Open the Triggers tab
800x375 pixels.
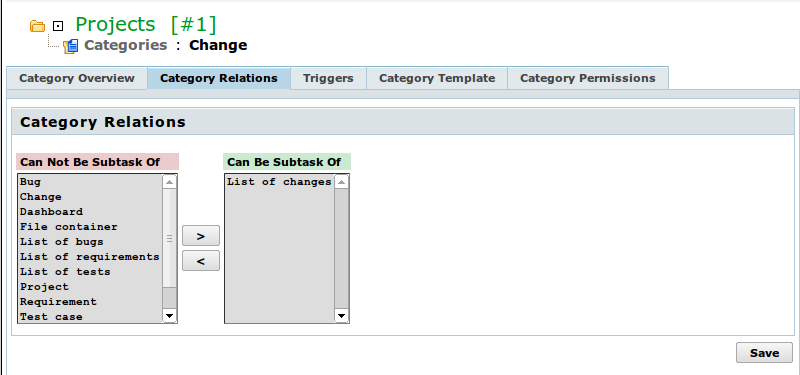point(328,78)
